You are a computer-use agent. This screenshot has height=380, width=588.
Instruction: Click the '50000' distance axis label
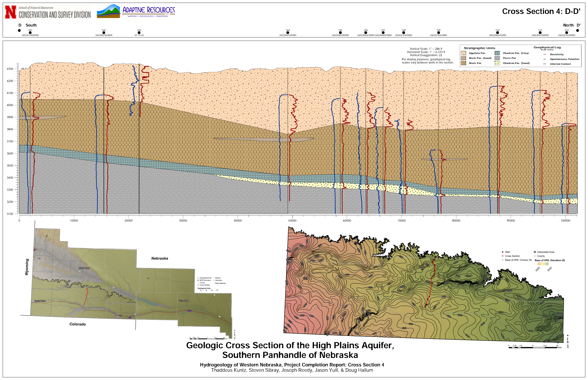[292, 221]
